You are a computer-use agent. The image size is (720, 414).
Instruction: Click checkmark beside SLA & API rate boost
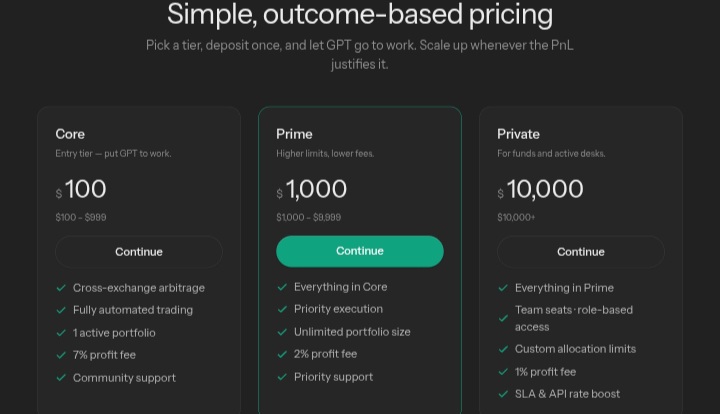point(503,394)
